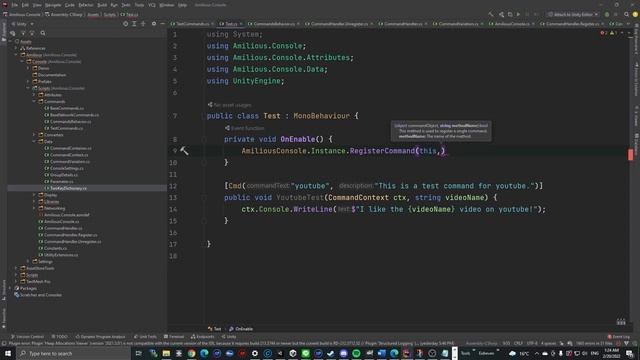The height and width of the screenshot is (360, 640).
Task: Collapse the Commands folder arrow
Action: click(35, 101)
